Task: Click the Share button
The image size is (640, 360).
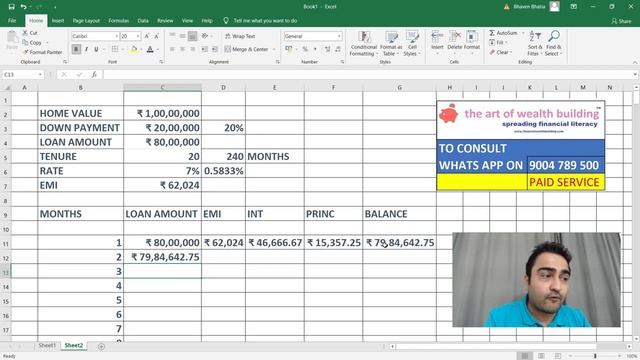Action: click(x=621, y=21)
